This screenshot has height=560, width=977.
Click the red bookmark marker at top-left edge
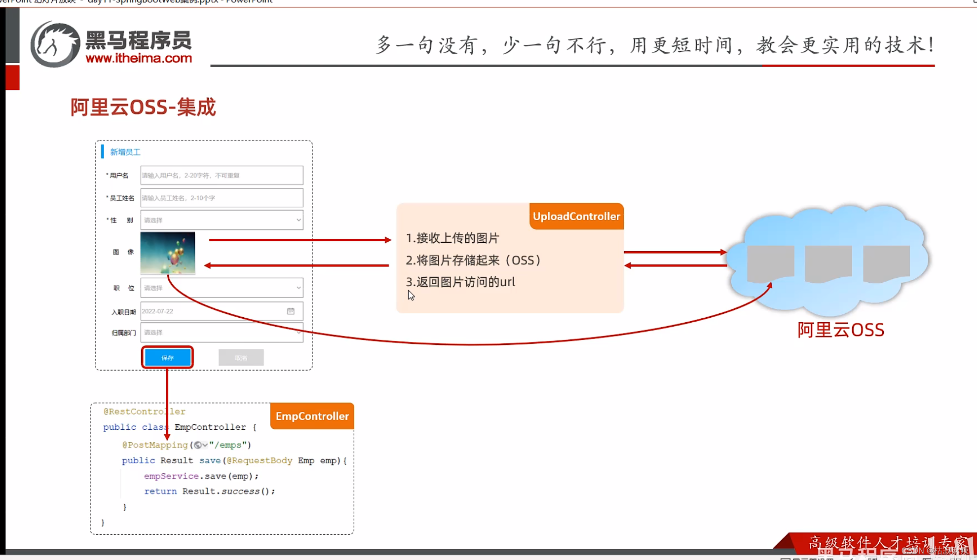(13, 77)
